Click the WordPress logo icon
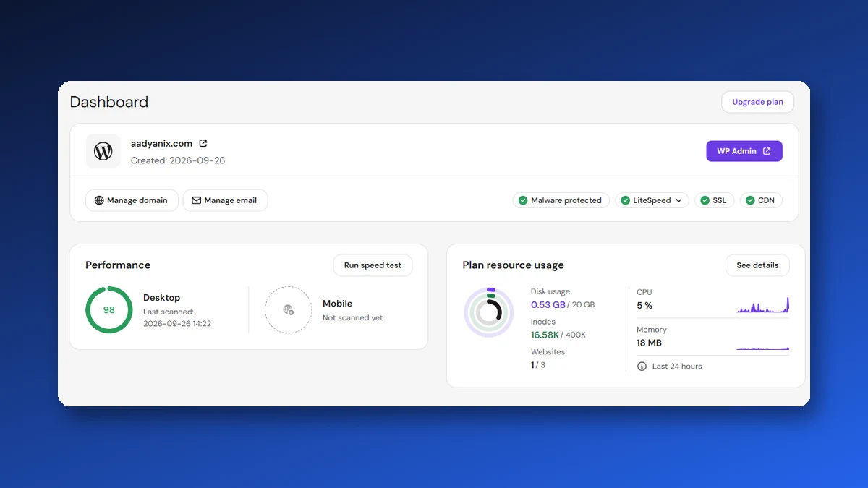 103,151
